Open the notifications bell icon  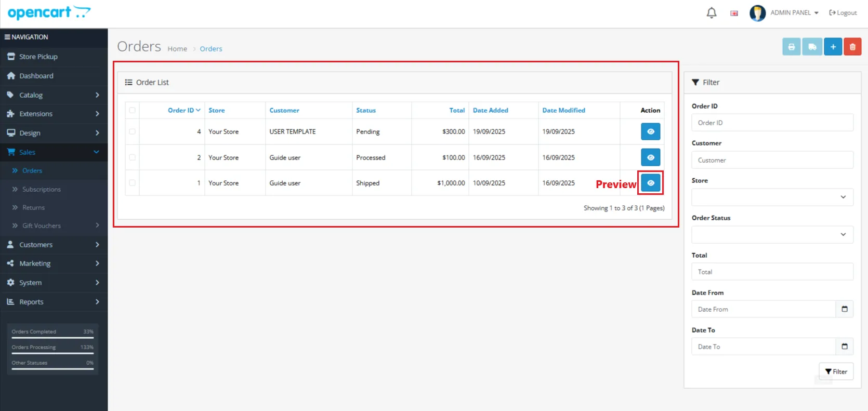(x=712, y=13)
